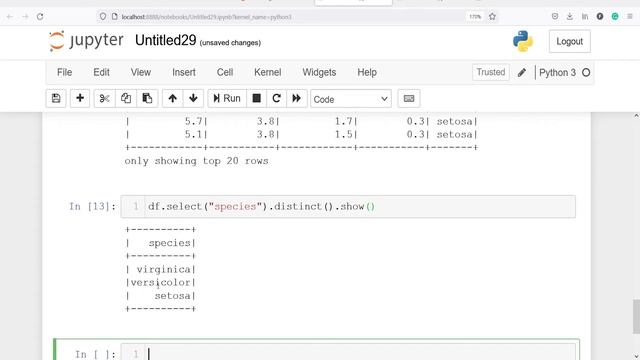Screen dimensions: 640x360
Task: Open cell type dropdown showing Code
Action: pos(351,99)
